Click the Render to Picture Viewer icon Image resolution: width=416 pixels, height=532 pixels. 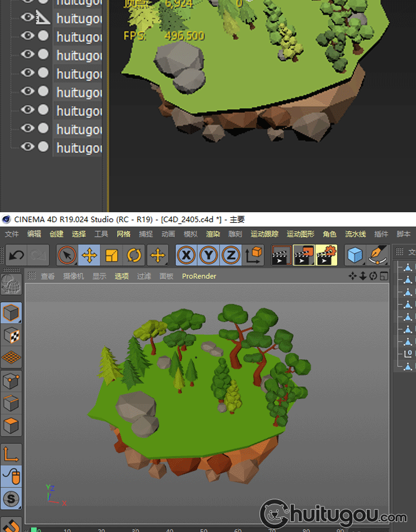pyautogui.click(x=304, y=255)
